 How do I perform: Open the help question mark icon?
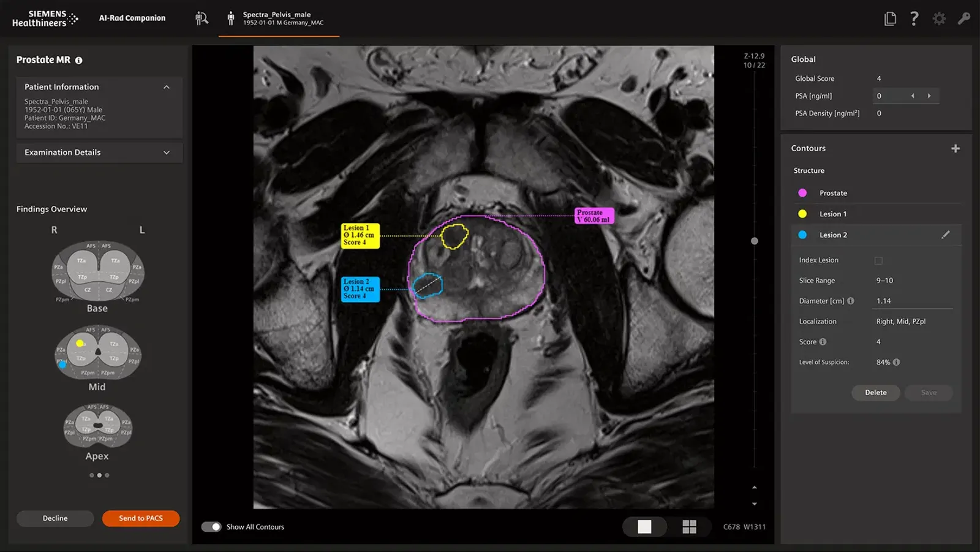[x=914, y=18]
